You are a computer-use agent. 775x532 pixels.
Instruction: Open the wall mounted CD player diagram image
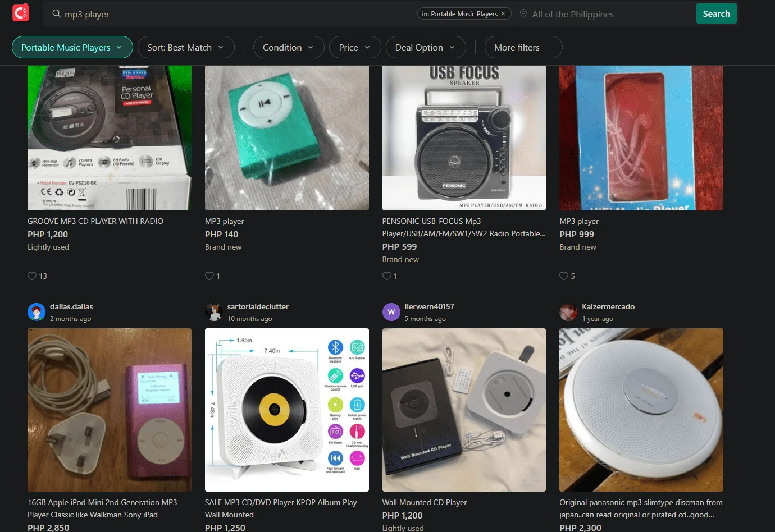[287, 410]
